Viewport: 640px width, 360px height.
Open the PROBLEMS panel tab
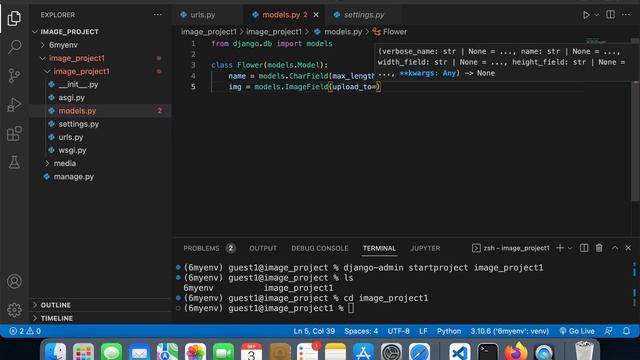[x=209, y=248]
